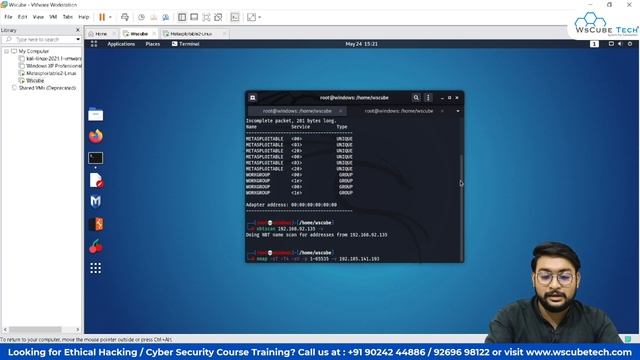Open the power options dropdown arrow

coord(110,17)
